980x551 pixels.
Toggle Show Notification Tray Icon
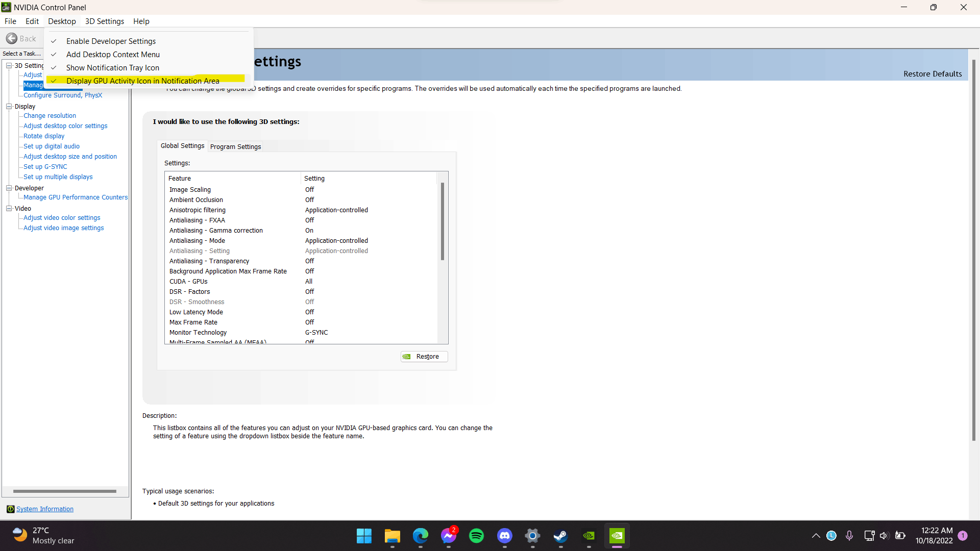112,68
